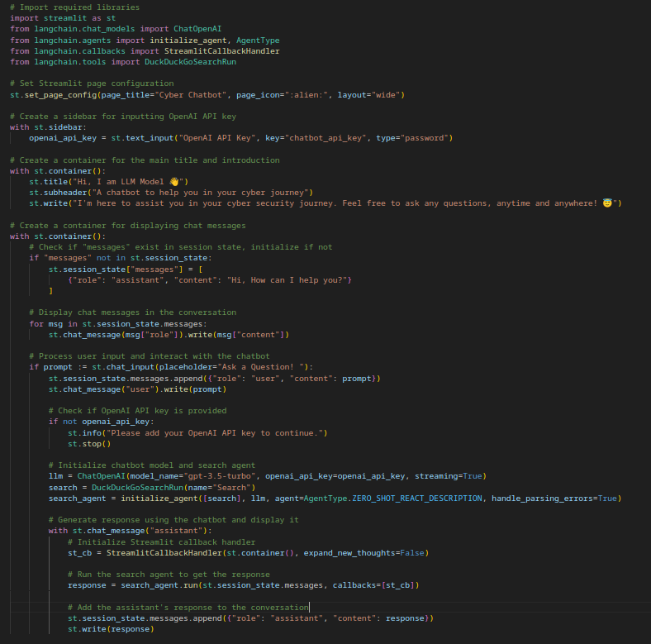Click the halo smiley emoji in st.write
Viewport: 651px width, 644px height.
607,203
